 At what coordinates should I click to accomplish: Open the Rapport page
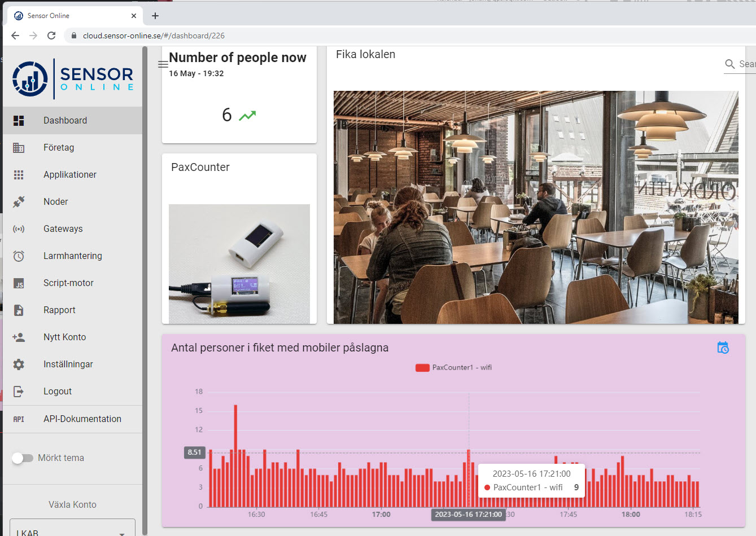(x=58, y=310)
